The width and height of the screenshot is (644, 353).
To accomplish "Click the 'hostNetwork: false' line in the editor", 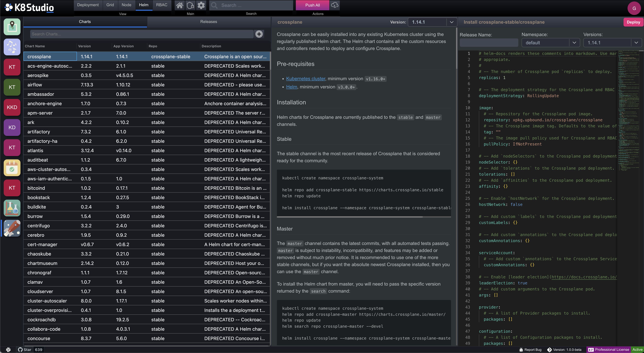I will [x=501, y=205].
